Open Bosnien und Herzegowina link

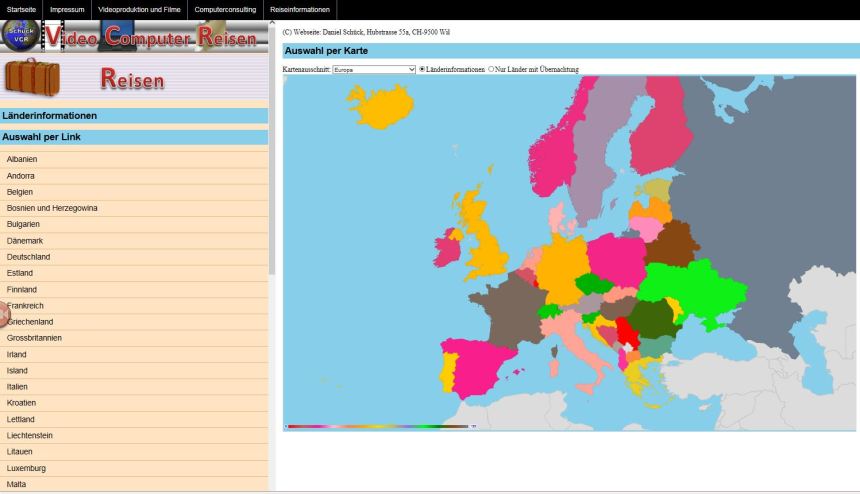click(x=52, y=208)
